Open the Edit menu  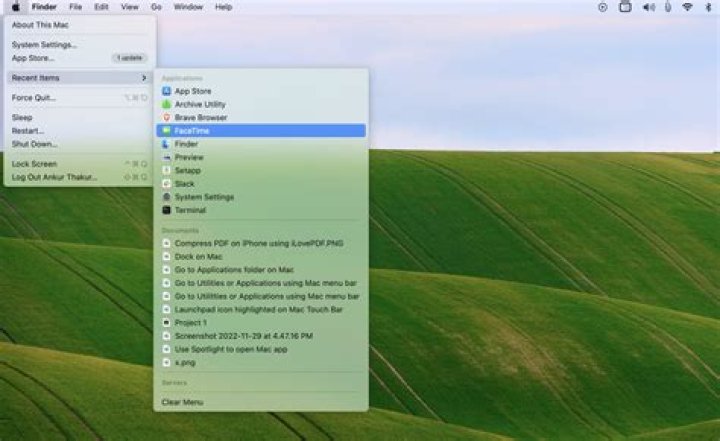click(x=101, y=7)
